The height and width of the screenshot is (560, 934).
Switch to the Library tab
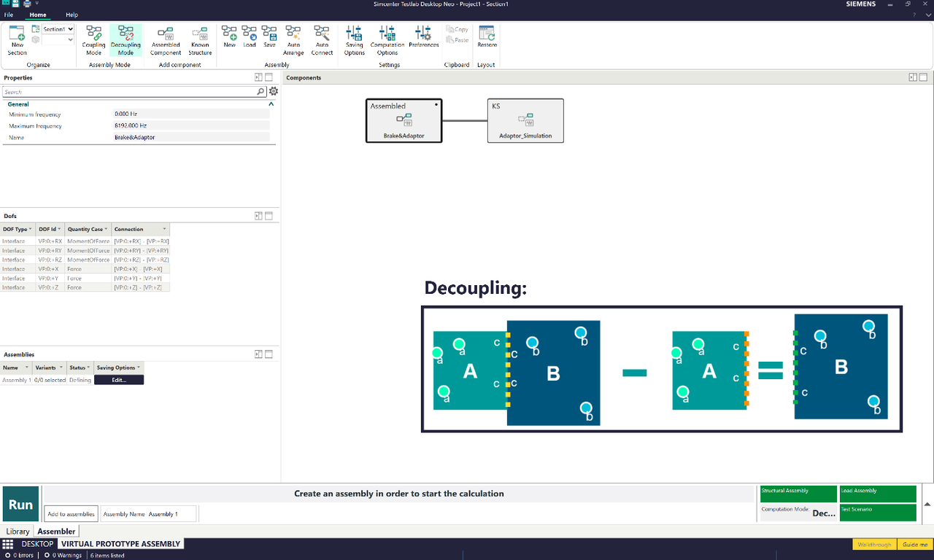click(x=18, y=532)
